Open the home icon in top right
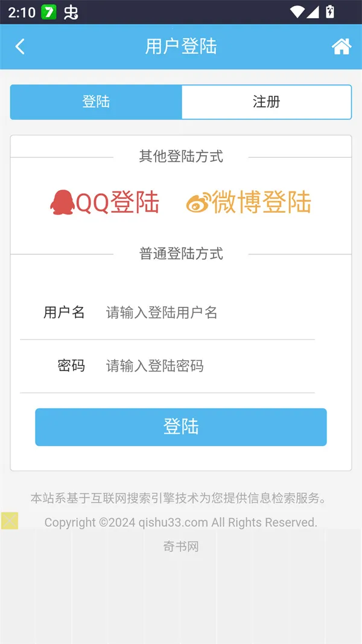 [341, 47]
